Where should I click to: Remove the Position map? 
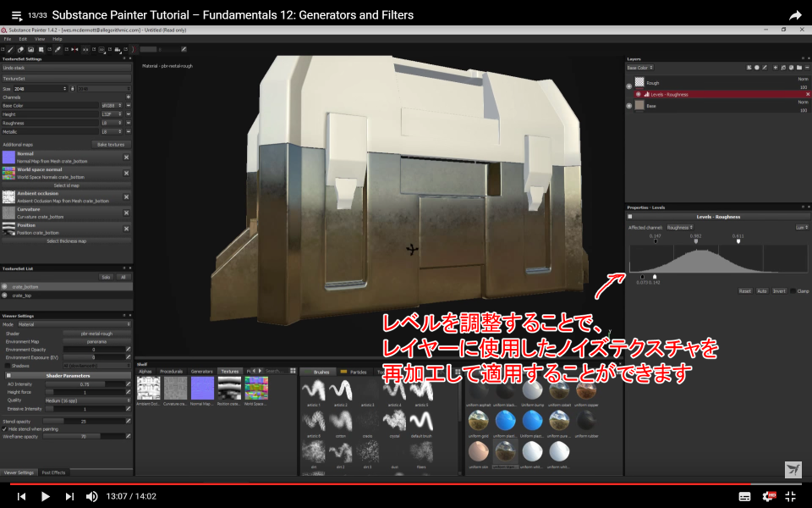(126, 229)
